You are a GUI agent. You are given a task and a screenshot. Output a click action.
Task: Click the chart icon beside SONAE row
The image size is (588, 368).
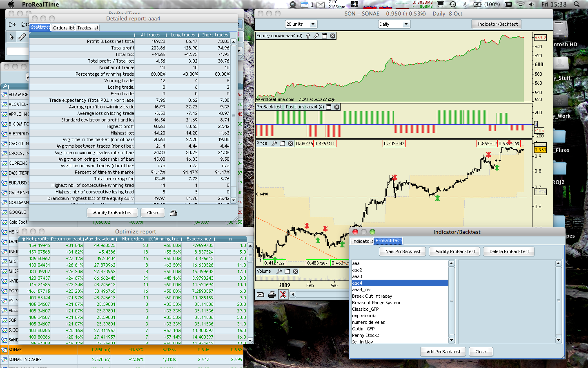4,350
